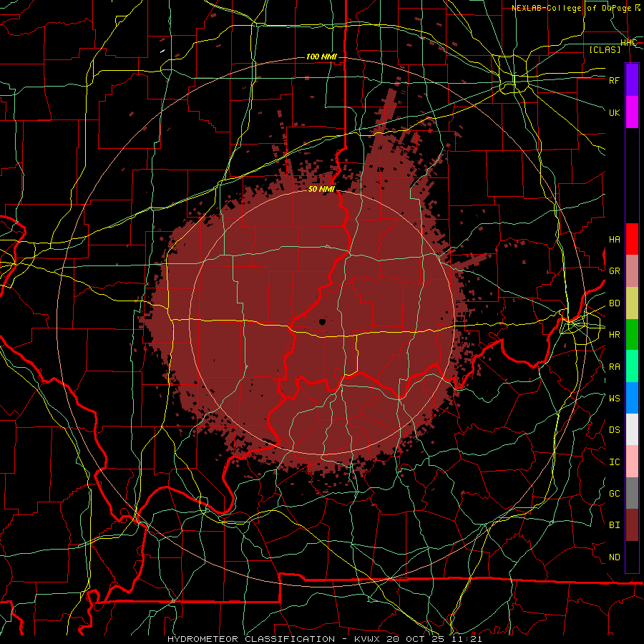Click the ND legend label
This screenshot has height=644, width=644.
click(614, 557)
